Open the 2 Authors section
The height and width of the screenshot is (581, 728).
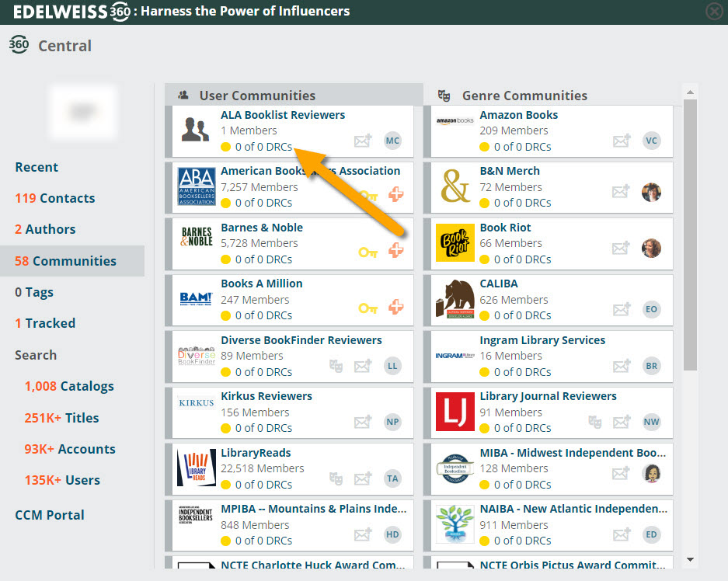pyautogui.click(x=45, y=229)
